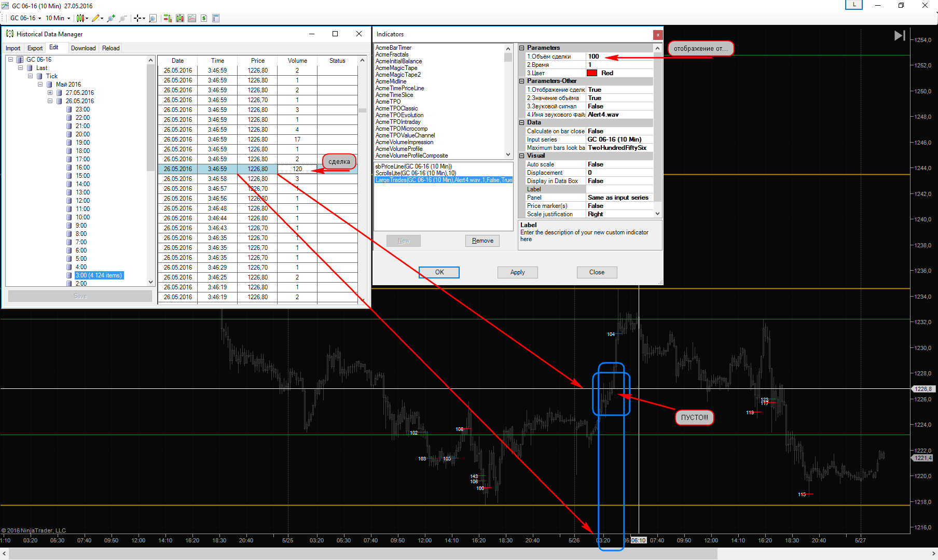Open the 10 Min interval dropdown
938x560 pixels.
click(x=58, y=18)
